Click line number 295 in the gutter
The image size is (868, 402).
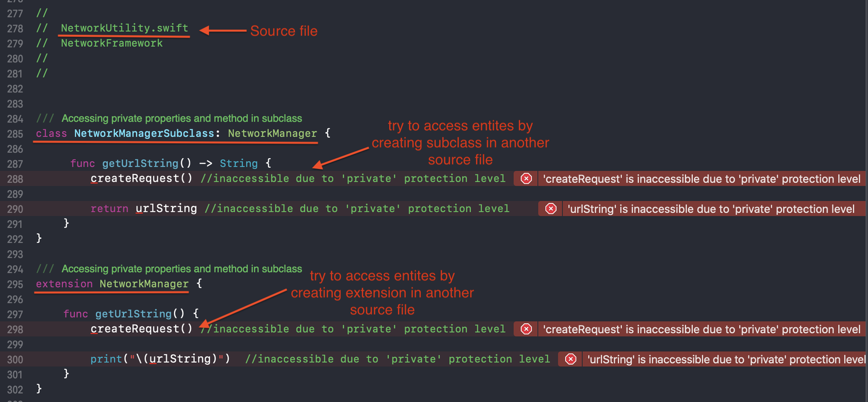(15, 284)
